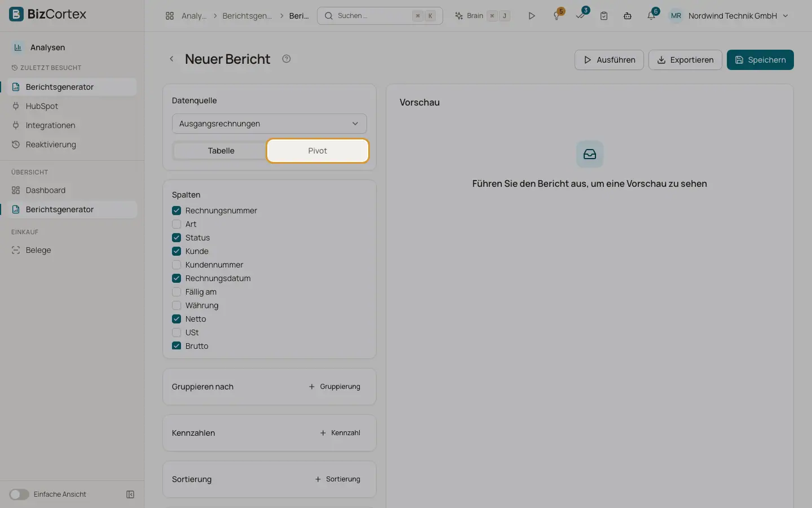Uncheck the Rechnungsnummer column
The height and width of the screenshot is (508, 812).
point(176,211)
